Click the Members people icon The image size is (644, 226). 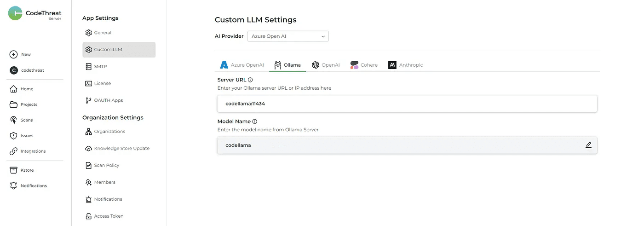[89, 182]
